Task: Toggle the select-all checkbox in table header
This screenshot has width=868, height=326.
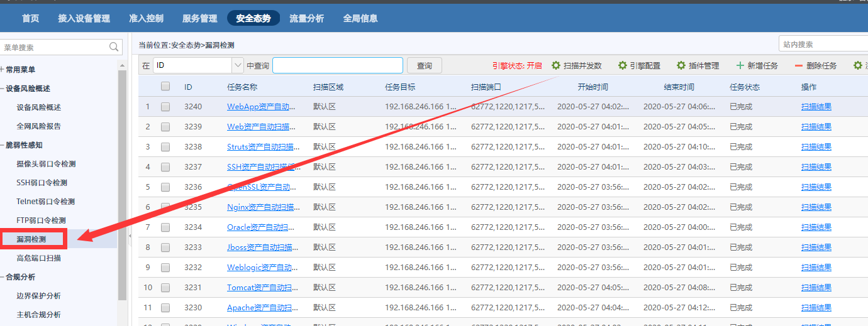Action: [165, 87]
